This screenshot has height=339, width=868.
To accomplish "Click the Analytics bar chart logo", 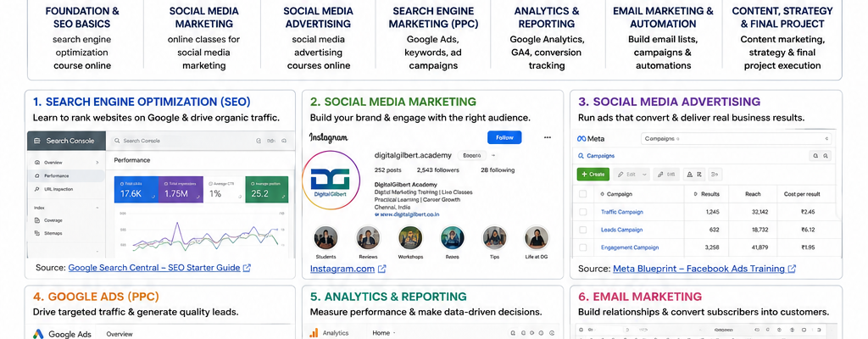I will click(314, 333).
